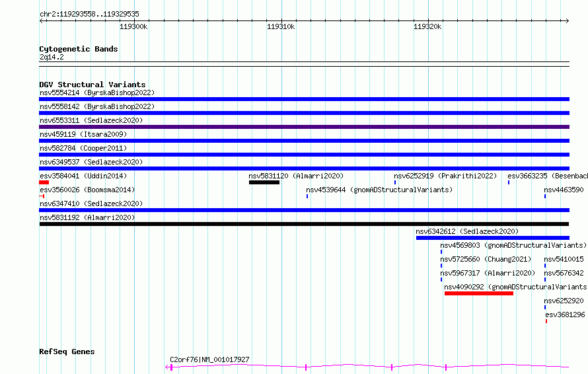Select the nsv5831192 (Almarri2020) label

(87, 217)
